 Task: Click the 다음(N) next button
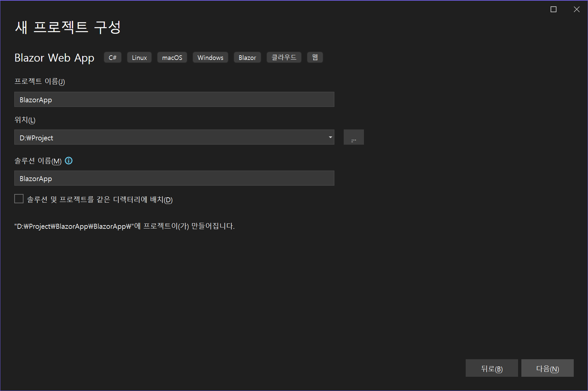coord(548,368)
